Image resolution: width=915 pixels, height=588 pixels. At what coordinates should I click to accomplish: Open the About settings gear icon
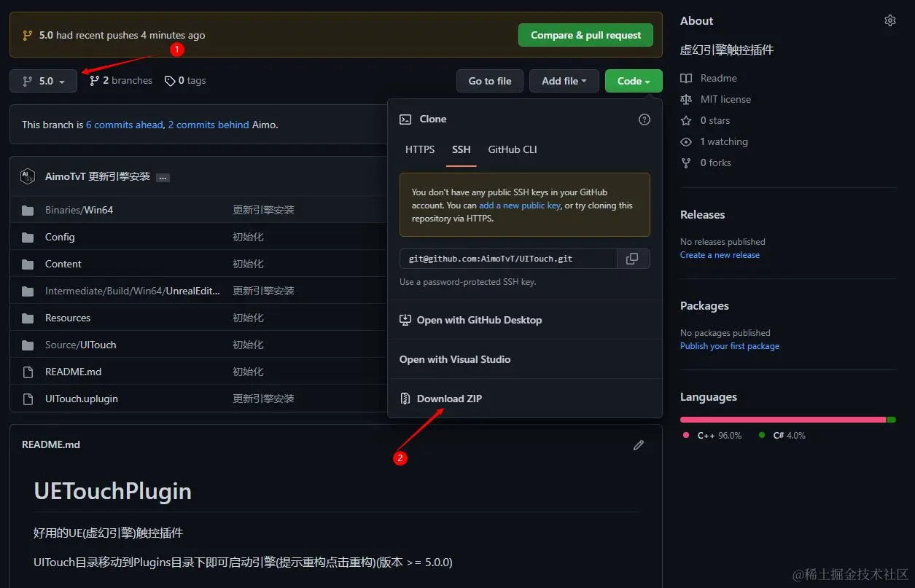tap(889, 20)
